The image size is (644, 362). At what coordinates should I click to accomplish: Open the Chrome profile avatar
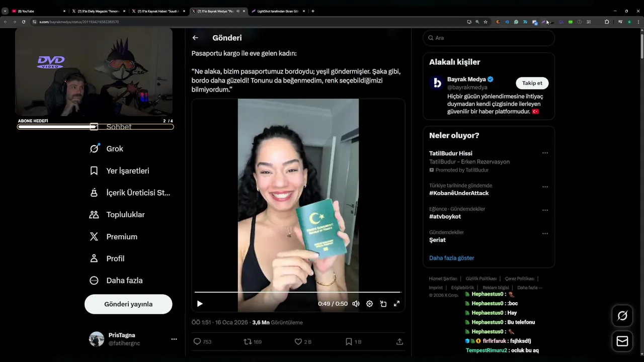click(629, 22)
